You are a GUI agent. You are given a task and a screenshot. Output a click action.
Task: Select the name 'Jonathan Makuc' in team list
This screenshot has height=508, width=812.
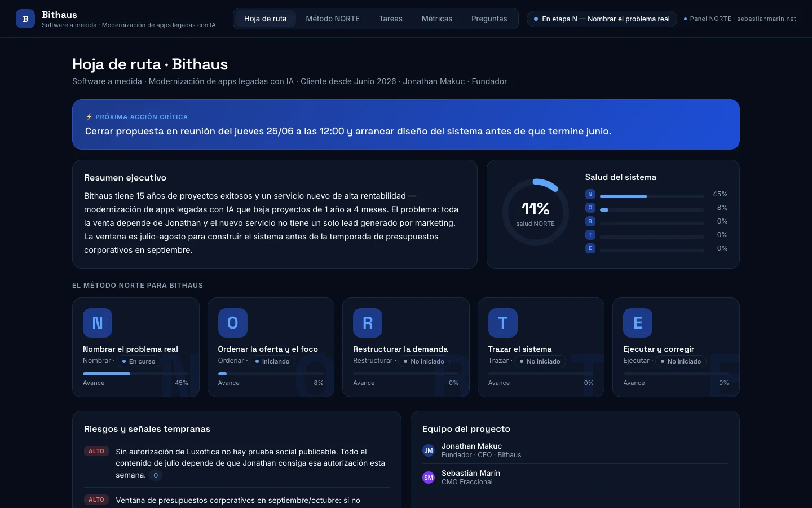(471, 446)
